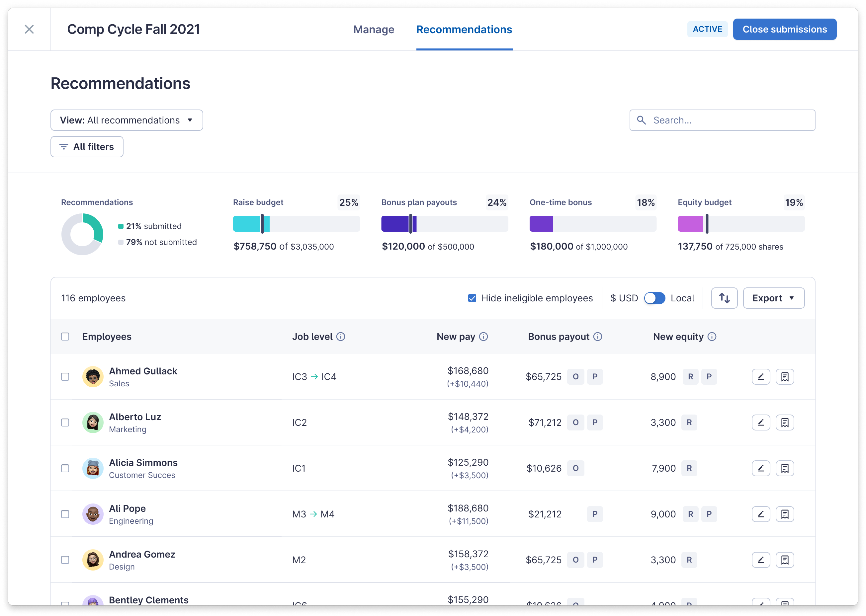The height and width of the screenshot is (616, 866).
Task: Open the View: All recommendations dropdown
Action: tap(127, 120)
